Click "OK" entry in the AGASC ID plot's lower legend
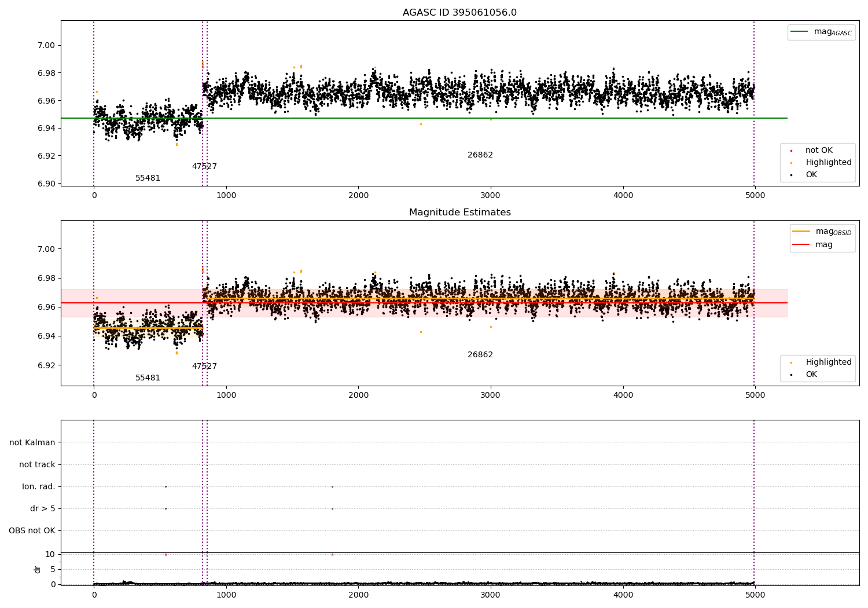The image size is (868, 608). tap(811, 175)
